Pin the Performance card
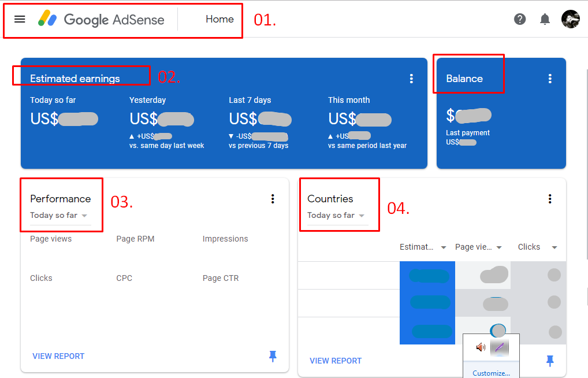Screen dimensions: 588x378 [x=273, y=356]
